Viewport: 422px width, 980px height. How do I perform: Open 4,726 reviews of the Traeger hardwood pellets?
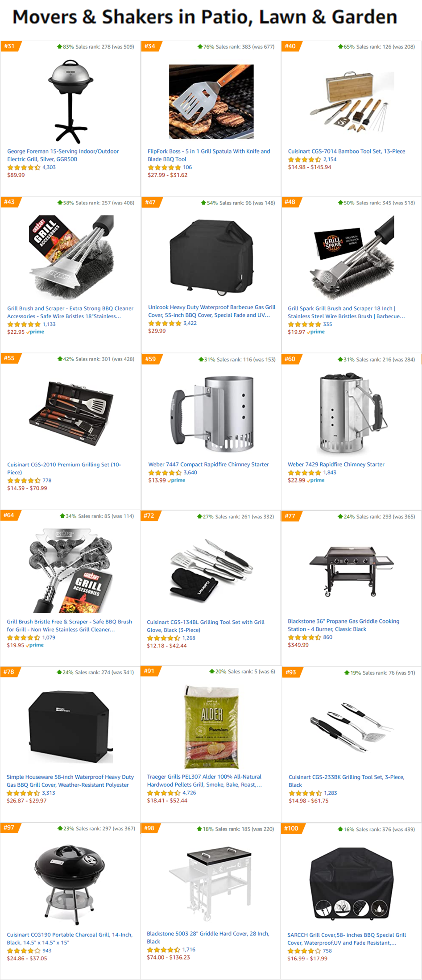click(x=189, y=793)
